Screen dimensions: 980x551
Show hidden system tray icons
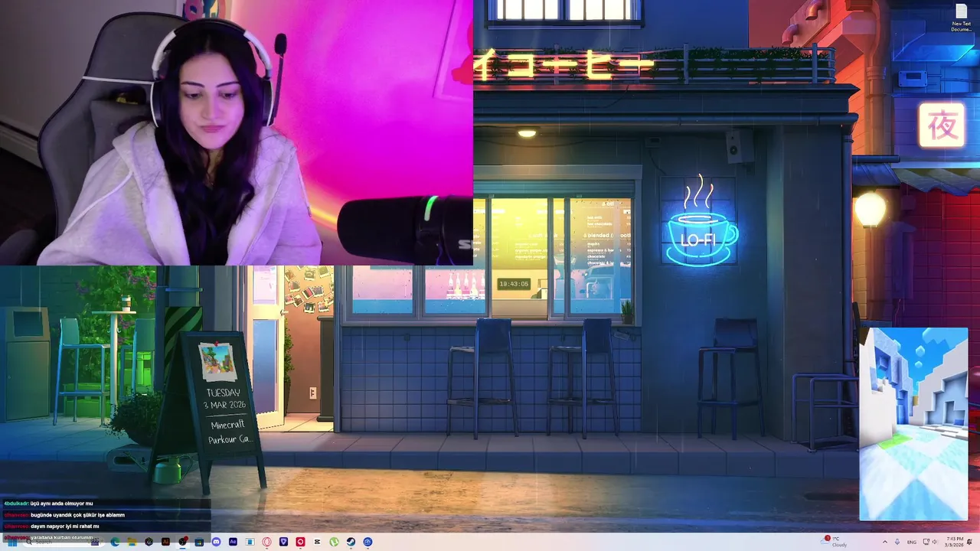[x=885, y=542]
